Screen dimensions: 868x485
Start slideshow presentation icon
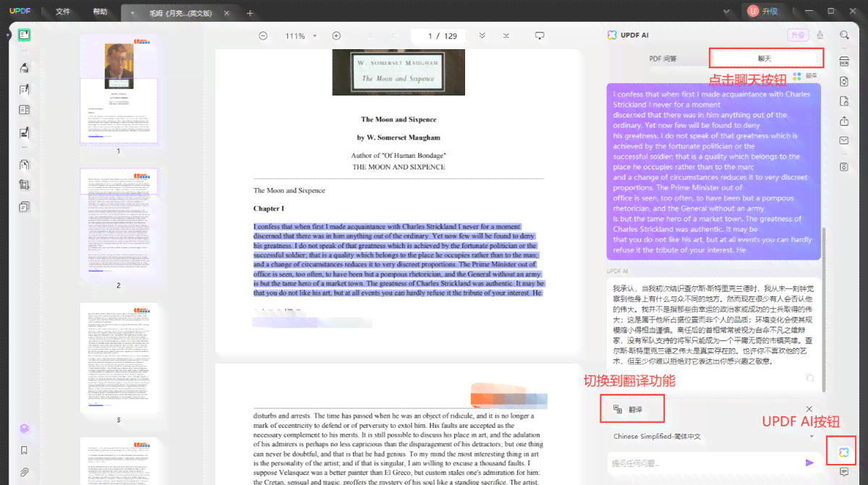click(540, 35)
